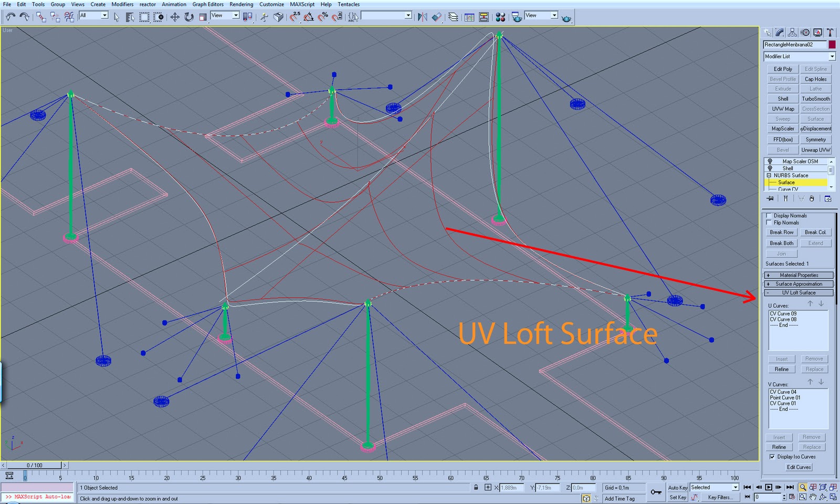Toggle the Angle Snap icon
The width and height of the screenshot is (840, 504).
309,17
